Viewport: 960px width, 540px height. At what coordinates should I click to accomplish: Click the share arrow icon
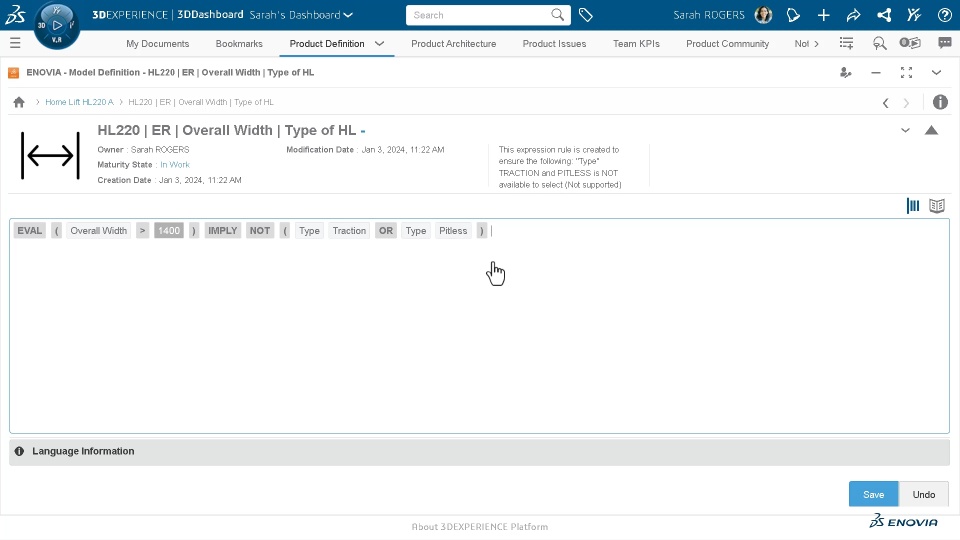click(x=853, y=15)
